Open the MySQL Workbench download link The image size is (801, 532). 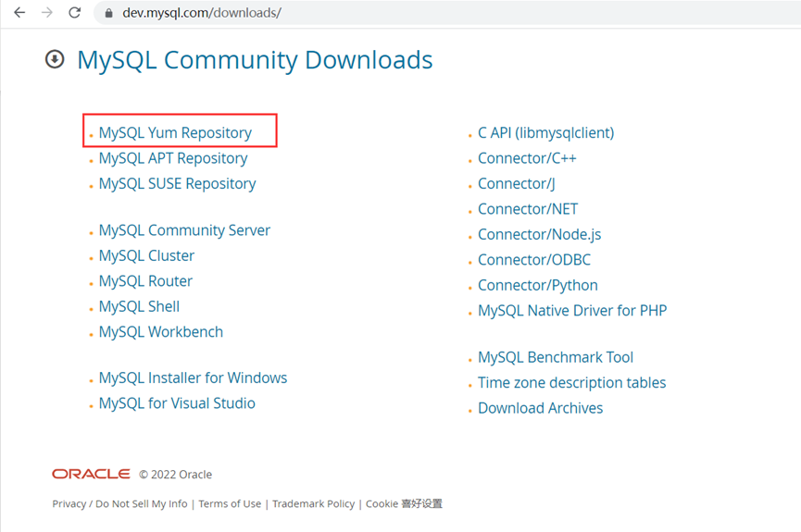(161, 332)
